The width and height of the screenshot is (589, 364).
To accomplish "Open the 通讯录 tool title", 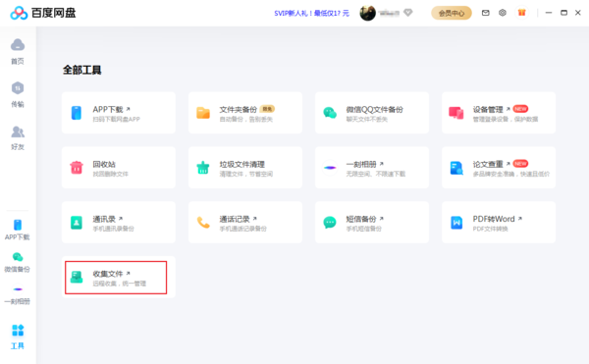I will point(104,219).
